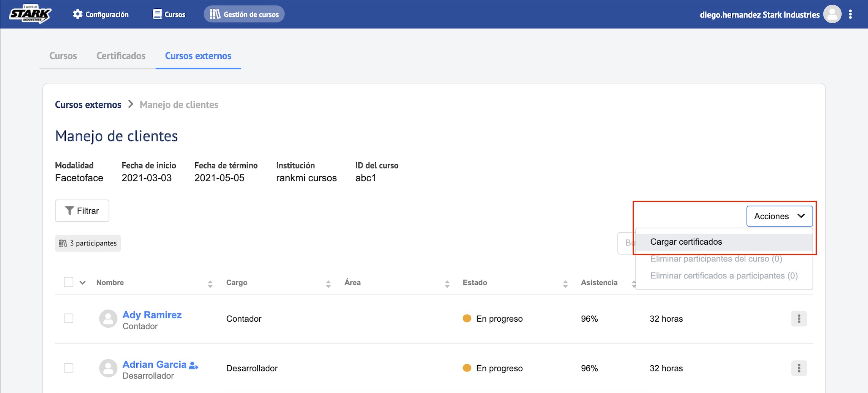The height and width of the screenshot is (393, 868).
Task: Click the Manejo de clientes breadcrumb
Action: [179, 105]
